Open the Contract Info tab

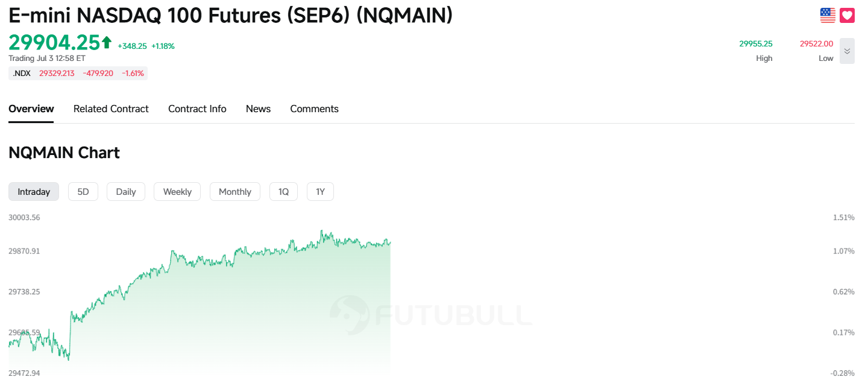click(x=197, y=109)
